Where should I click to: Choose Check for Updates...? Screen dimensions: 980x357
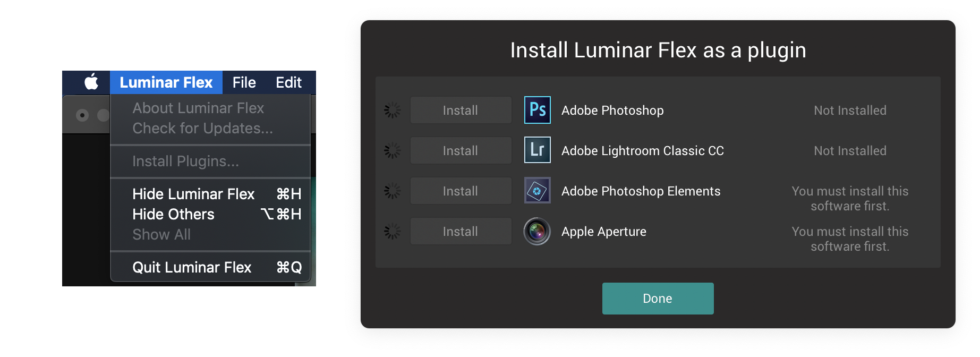pyautogui.click(x=210, y=128)
